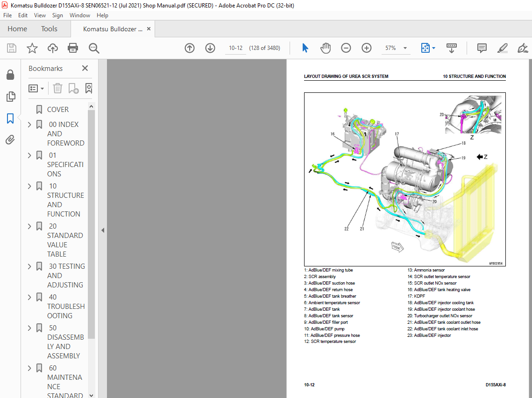Click the upload to cloud icon
This screenshot has width=532, height=398.
point(53,48)
